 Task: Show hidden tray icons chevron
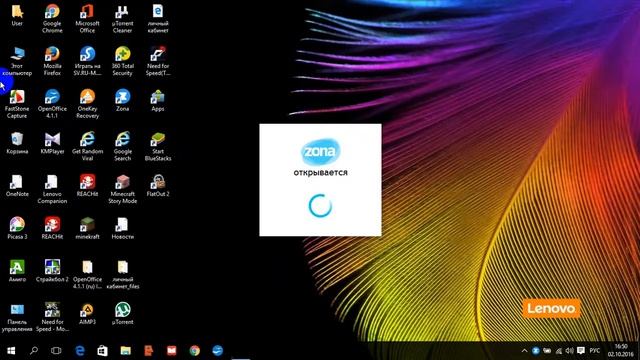524,351
